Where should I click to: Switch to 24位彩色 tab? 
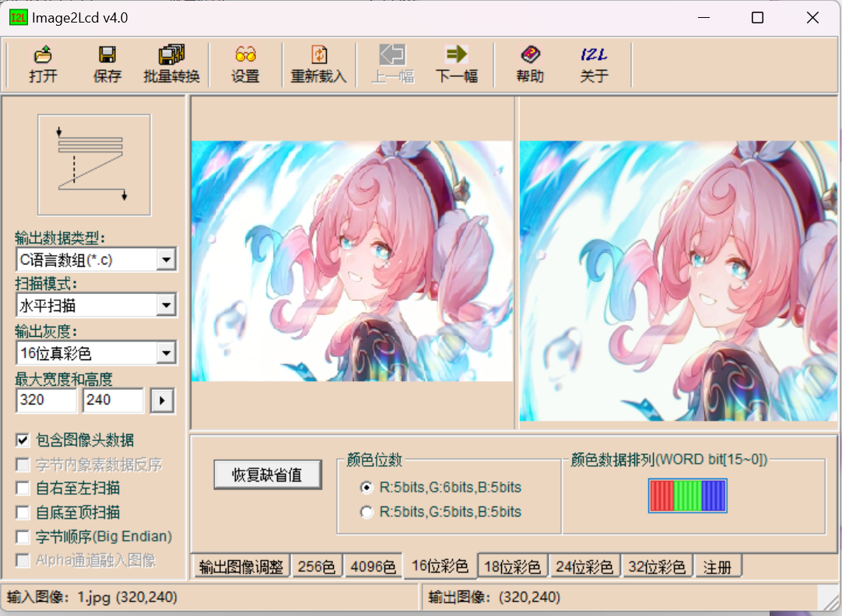584,567
